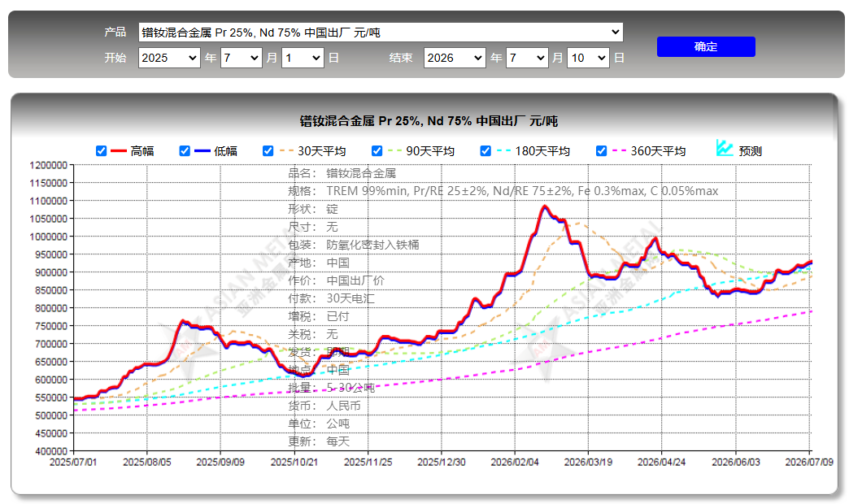The height and width of the screenshot is (504, 849).
Task: Click the magenta 360天平均 legend dash
Action: (x=619, y=151)
